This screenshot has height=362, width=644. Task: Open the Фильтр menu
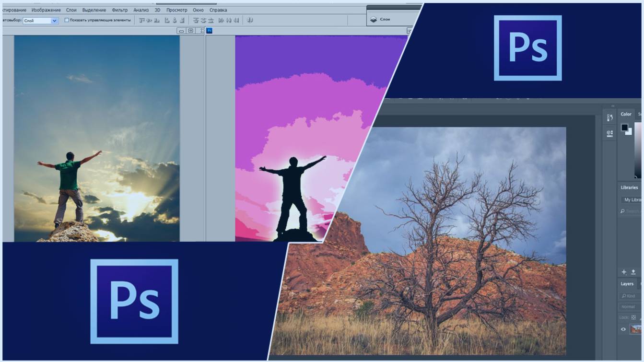(120, 10)
